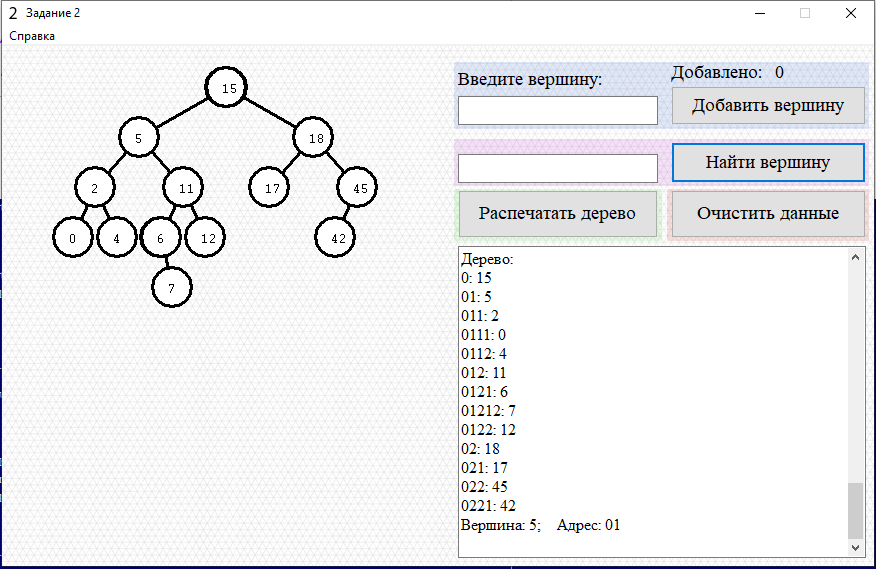Click the Добавить вершину button
Viewport: 876px width, 569px height.
coord(768,105)
